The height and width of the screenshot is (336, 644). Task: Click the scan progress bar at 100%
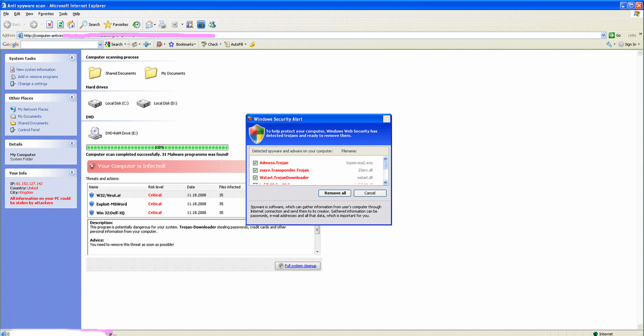click(x=157, y=148)
